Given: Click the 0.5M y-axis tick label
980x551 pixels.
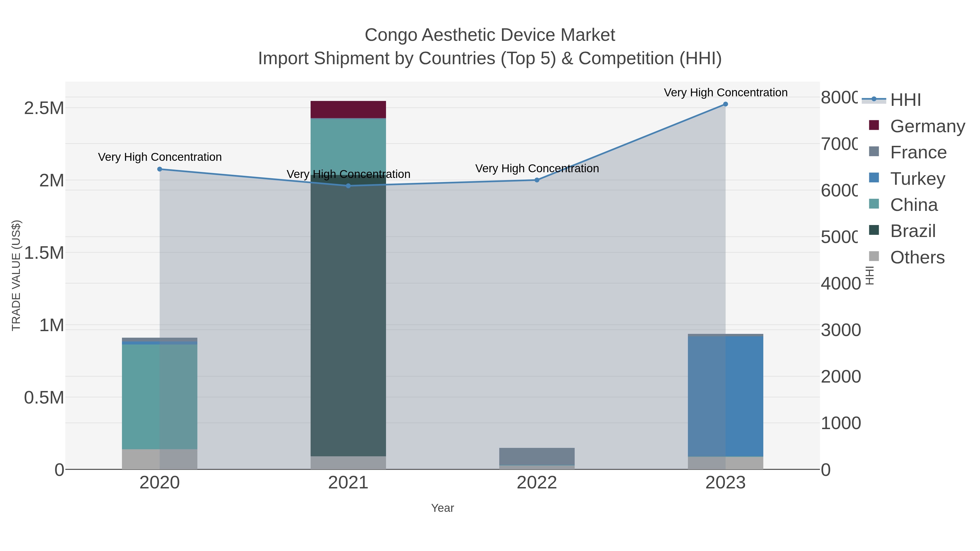Looking at the screenshot, I should (x=44, y=398).
